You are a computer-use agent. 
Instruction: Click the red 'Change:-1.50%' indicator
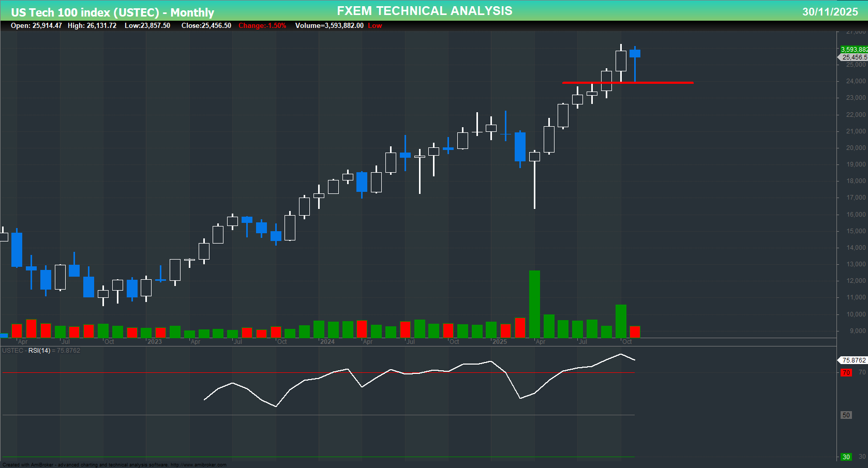(261, 25)
